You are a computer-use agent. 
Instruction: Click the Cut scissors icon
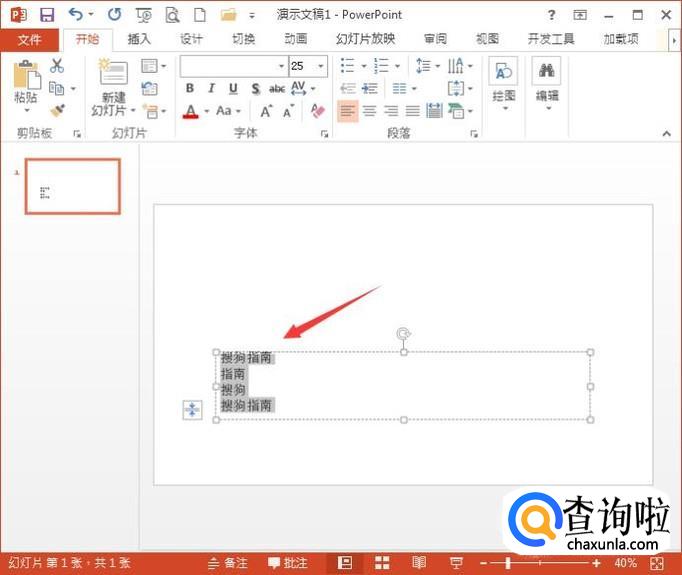[x=57, y=66]
